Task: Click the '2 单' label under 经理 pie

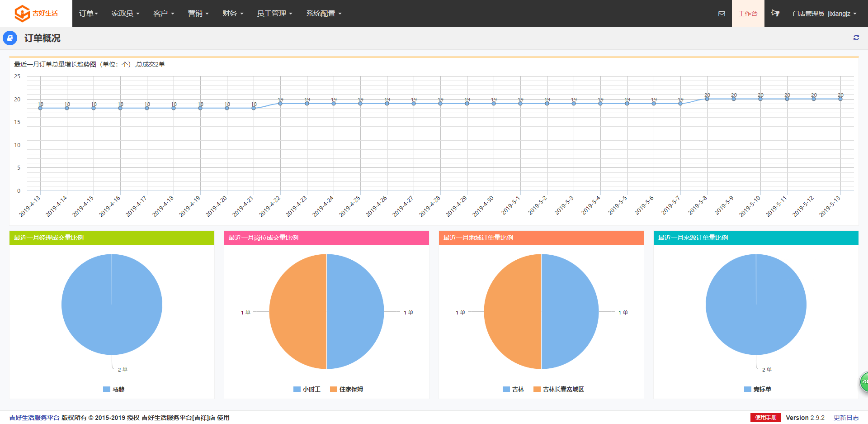Action: pyautogui.click(x=123, y=370)
